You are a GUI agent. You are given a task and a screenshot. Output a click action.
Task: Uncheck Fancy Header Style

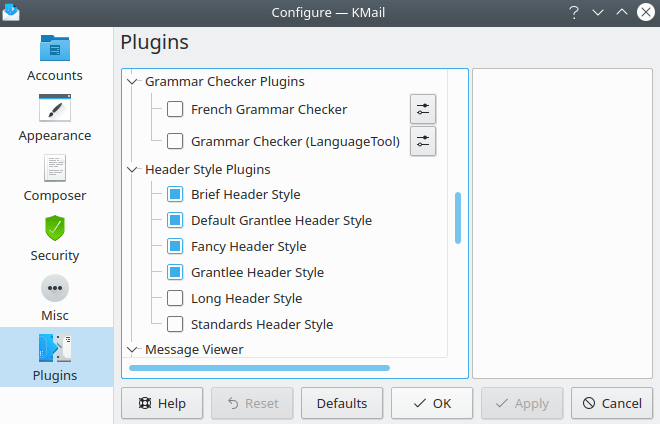[175, 246]
